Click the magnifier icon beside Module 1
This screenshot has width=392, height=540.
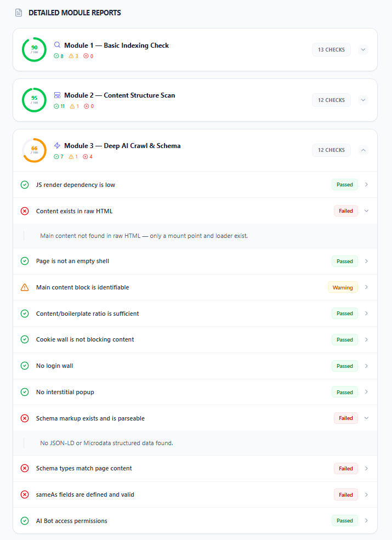[56, 45]
